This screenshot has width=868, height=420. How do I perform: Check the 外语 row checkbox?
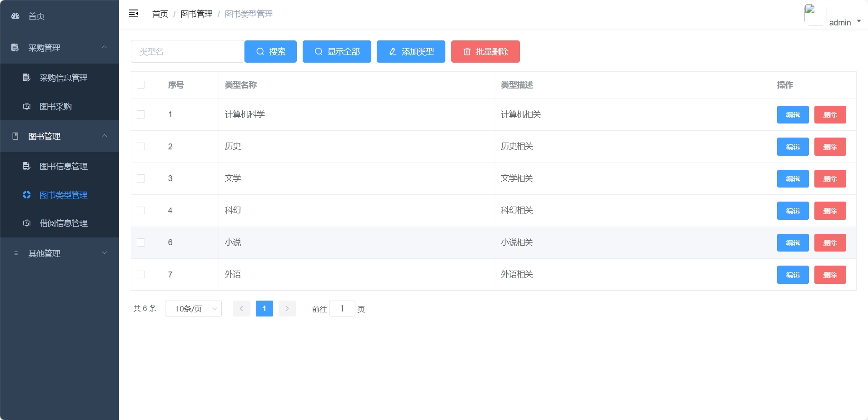point(141,274)
